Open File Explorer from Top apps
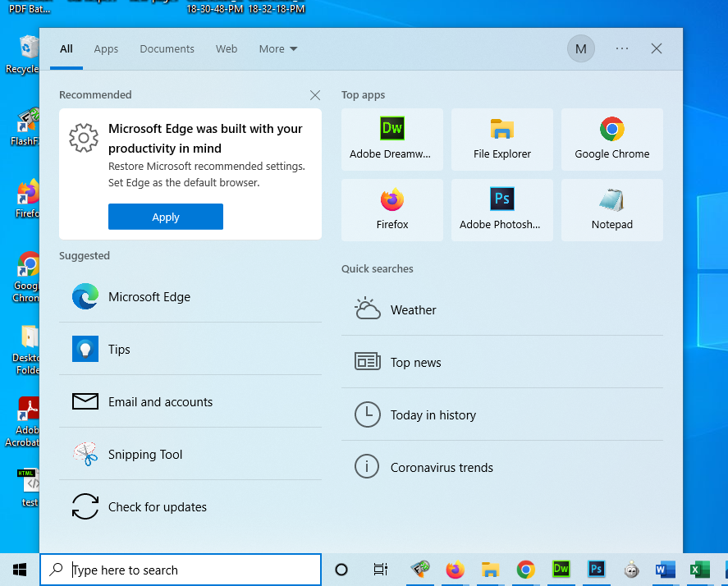This screenshot has width=728, height=586. [502, 140]
